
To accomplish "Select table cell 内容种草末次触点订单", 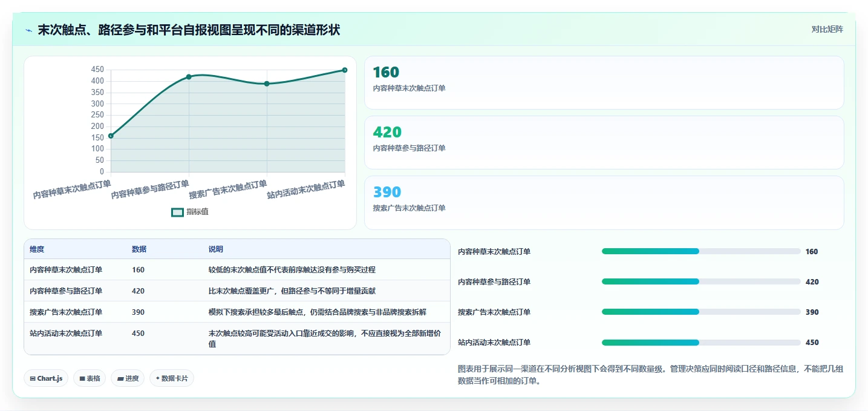I will coord(66,270).
